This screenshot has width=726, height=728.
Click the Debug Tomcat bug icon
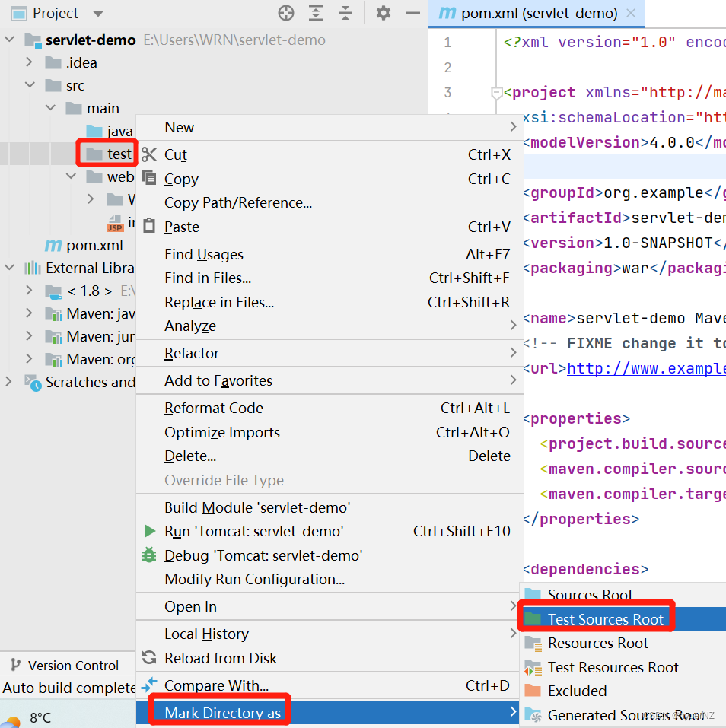tap(149, 555)
